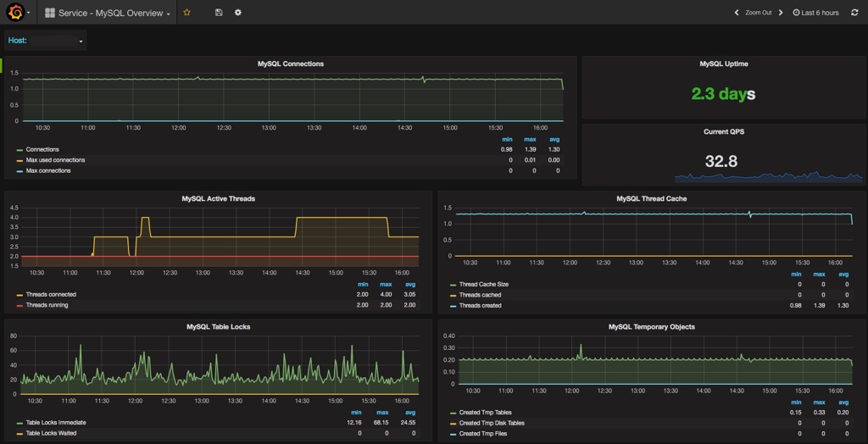Image resolution: width=868 pixels, height=444 pixels.
Task: Open dashboard settings gear icon
Action: pos(237,13)
